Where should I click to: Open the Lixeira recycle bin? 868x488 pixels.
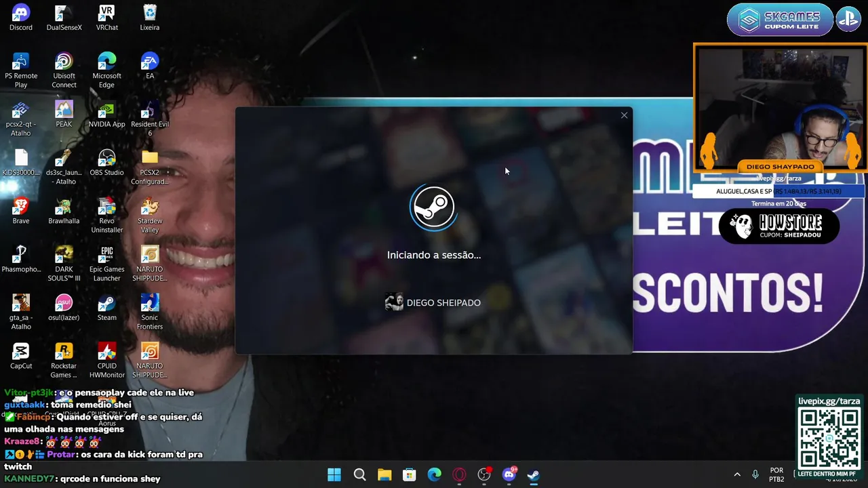pyautogui.click(x=150, y=18)
